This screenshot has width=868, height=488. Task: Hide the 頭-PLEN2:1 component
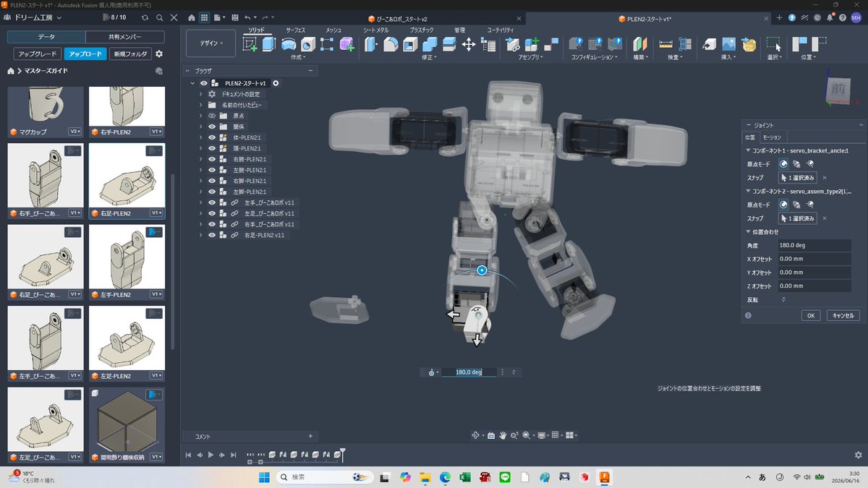[212, 148]
